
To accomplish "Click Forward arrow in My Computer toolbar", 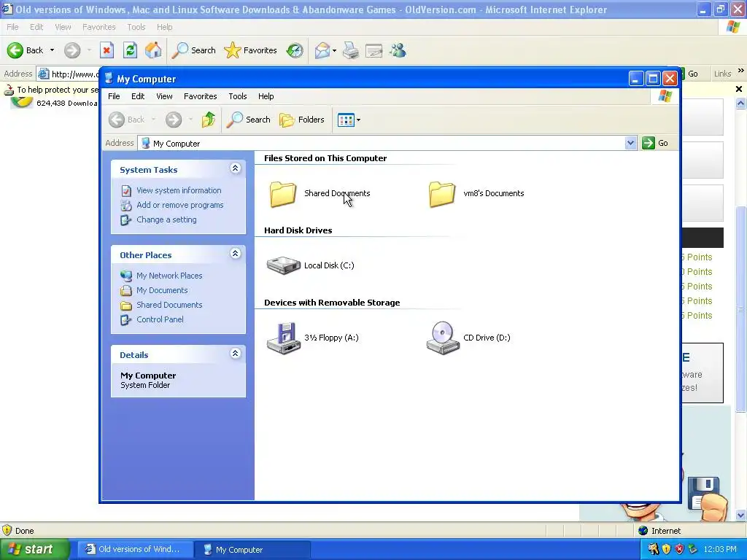I will (174, 120).
